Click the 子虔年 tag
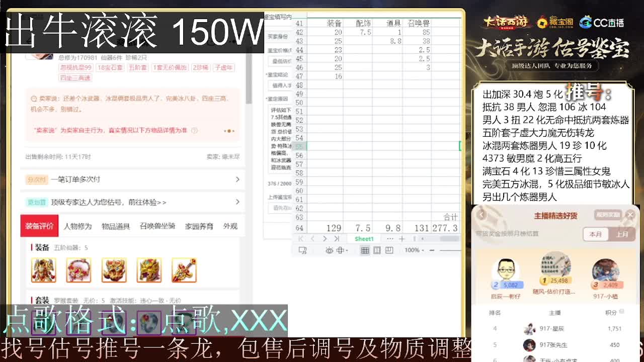This screenshot has width=644, height=362. point(223,67)
